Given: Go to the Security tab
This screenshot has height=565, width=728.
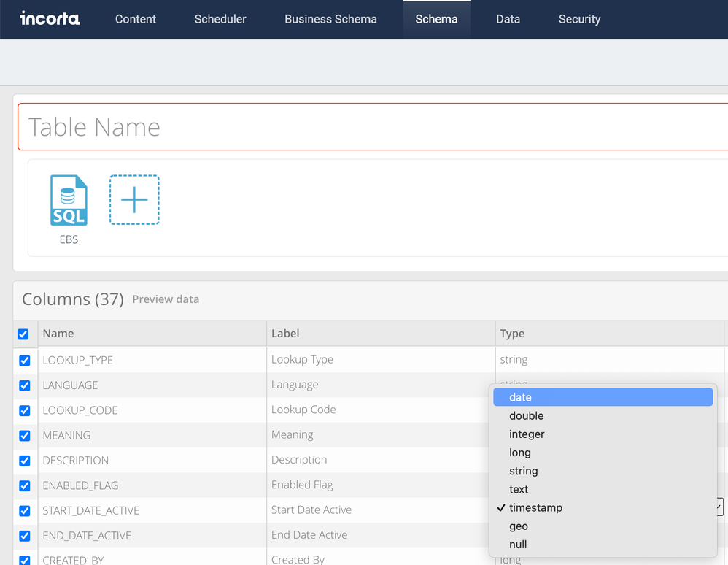Looking at the screenshot, I should 579,20.
